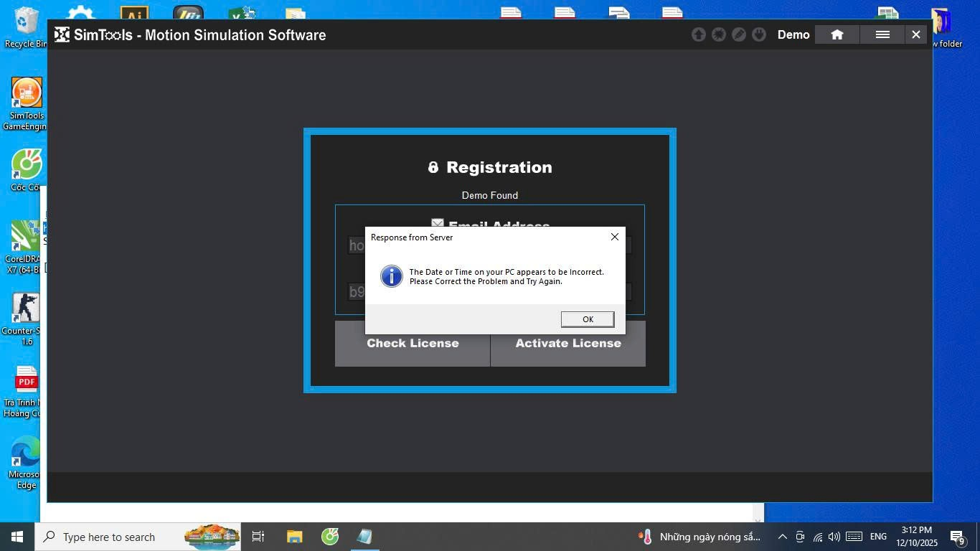Open Cốc Cốc browser from the taskbar

(330, 537)
